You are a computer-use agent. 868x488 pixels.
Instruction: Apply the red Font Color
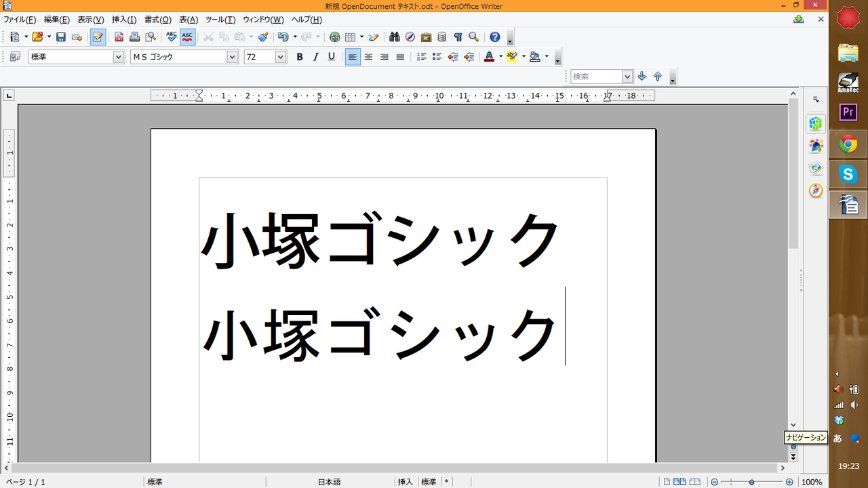[489, 57]
